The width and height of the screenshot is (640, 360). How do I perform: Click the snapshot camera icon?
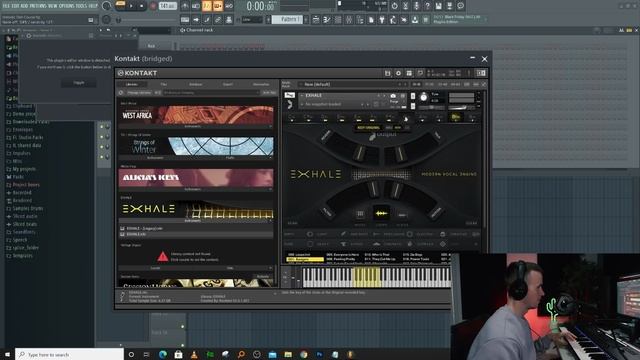point(393,96)
